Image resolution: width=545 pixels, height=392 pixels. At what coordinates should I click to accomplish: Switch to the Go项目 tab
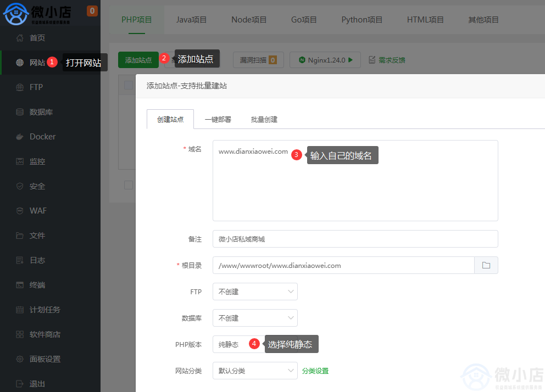304,20
